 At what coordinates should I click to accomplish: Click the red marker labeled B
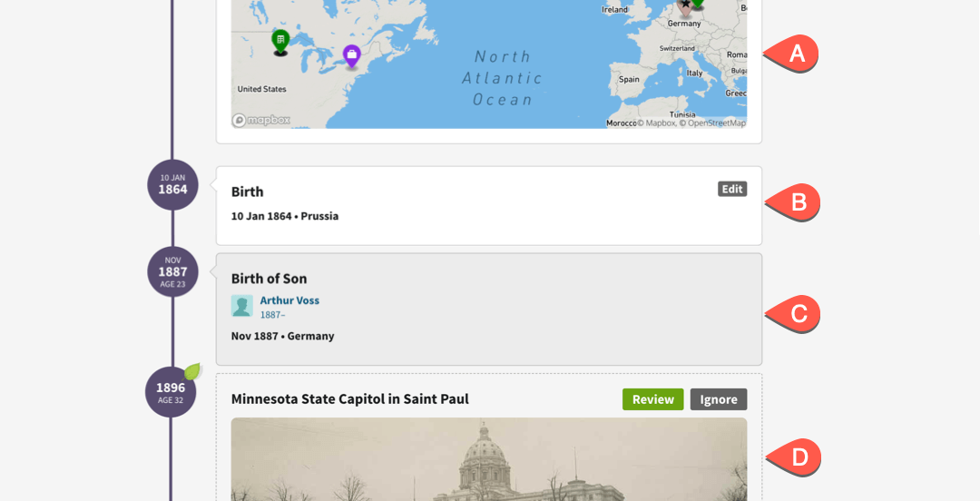[795, 202]
